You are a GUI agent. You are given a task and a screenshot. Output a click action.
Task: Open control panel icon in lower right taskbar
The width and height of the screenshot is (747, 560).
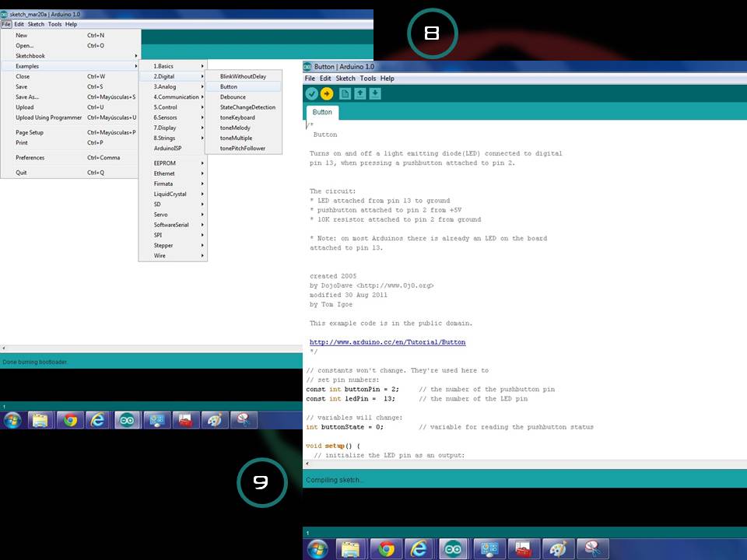pyautogui.click(x=489, y=549)
